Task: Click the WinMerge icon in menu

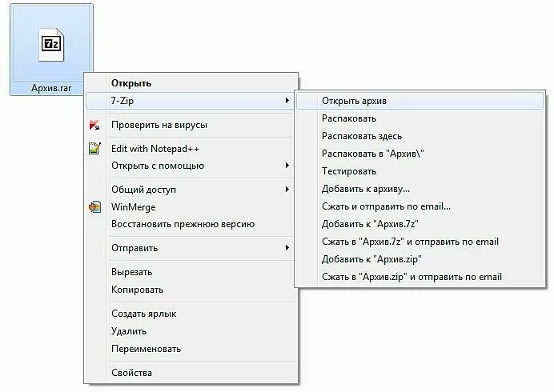Action: [94, 206]
